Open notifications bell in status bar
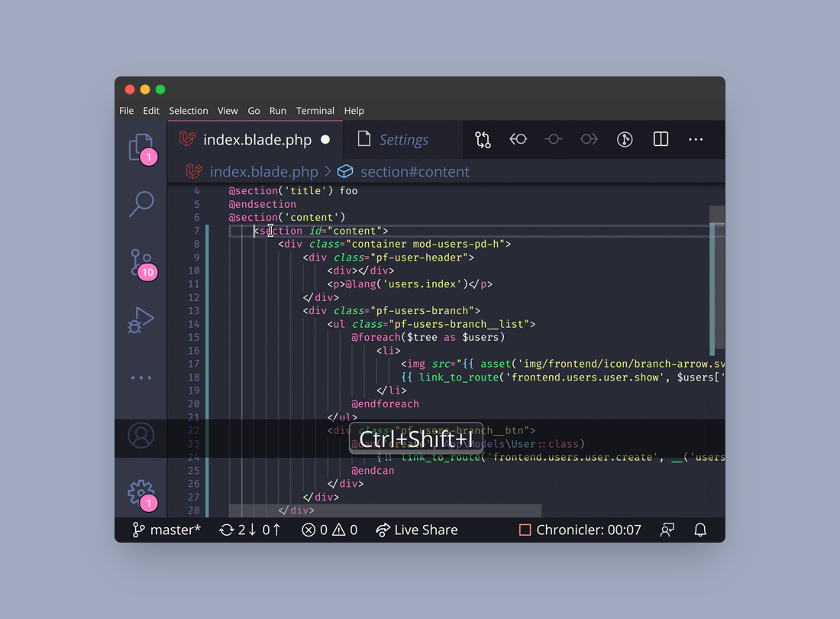 700,530
